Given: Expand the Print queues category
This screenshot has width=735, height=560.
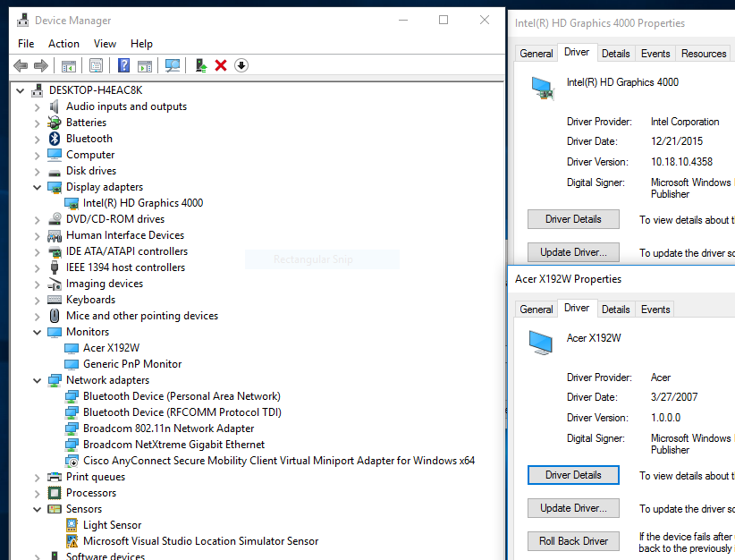Looking at the screenshot, I should pos(37,478).
